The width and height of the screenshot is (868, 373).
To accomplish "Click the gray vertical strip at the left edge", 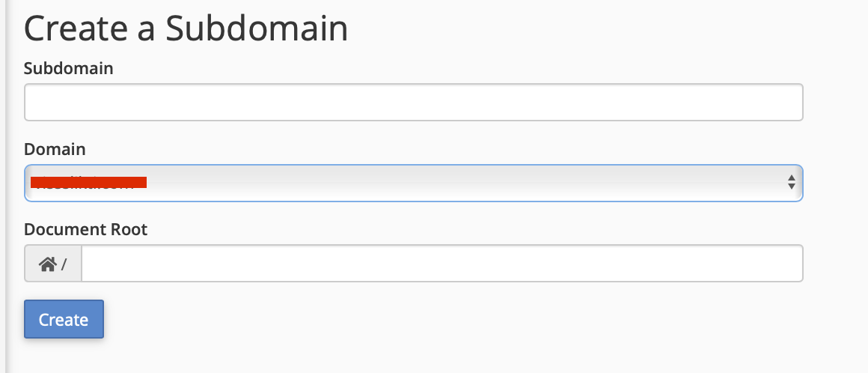I will point(3,186).
